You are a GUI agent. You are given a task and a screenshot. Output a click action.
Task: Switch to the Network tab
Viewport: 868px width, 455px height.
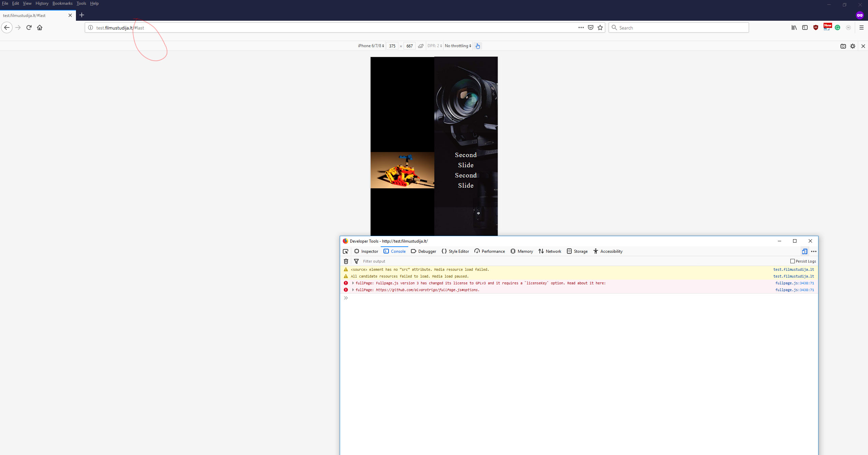tap(550, 251)
